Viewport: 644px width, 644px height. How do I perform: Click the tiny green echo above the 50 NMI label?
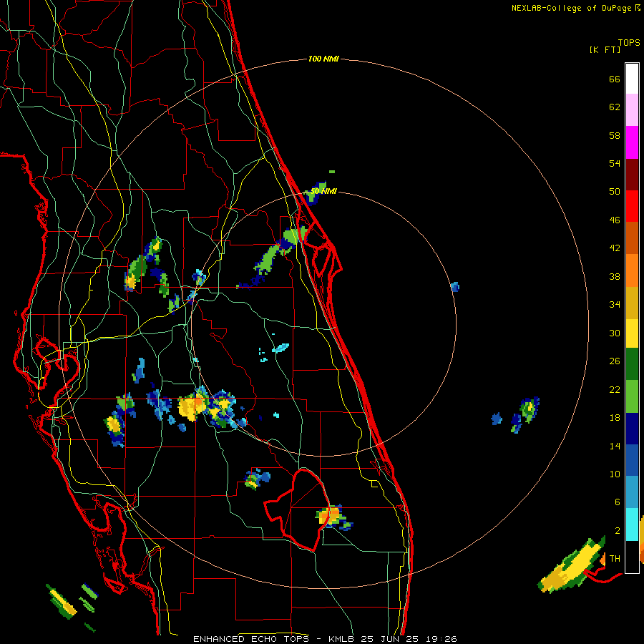click(x=332, y=172)
